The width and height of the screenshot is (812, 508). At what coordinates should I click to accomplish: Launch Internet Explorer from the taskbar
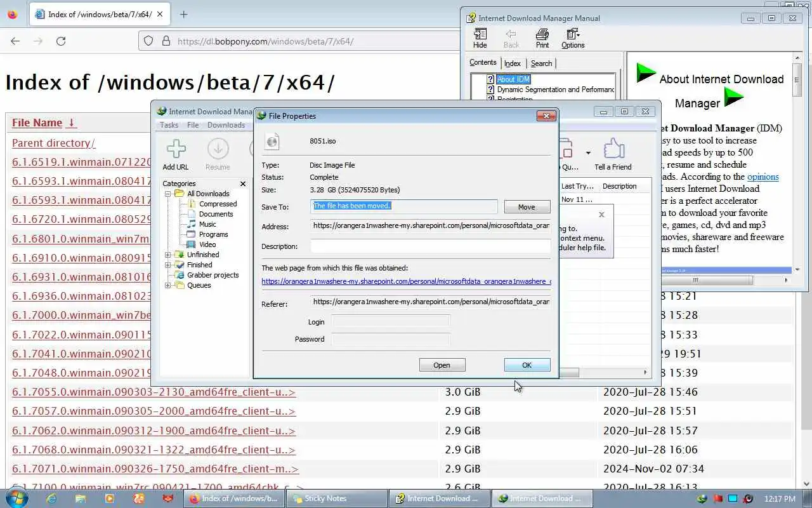(51, 498)
